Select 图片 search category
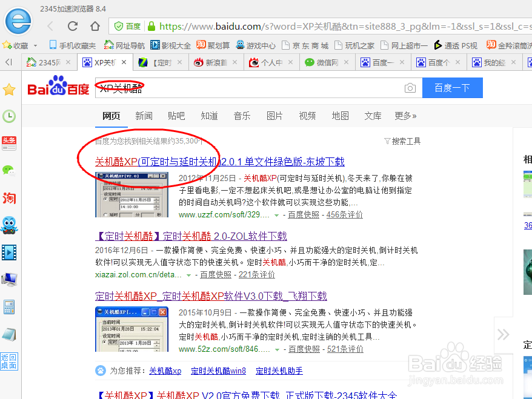 [274, 116]
